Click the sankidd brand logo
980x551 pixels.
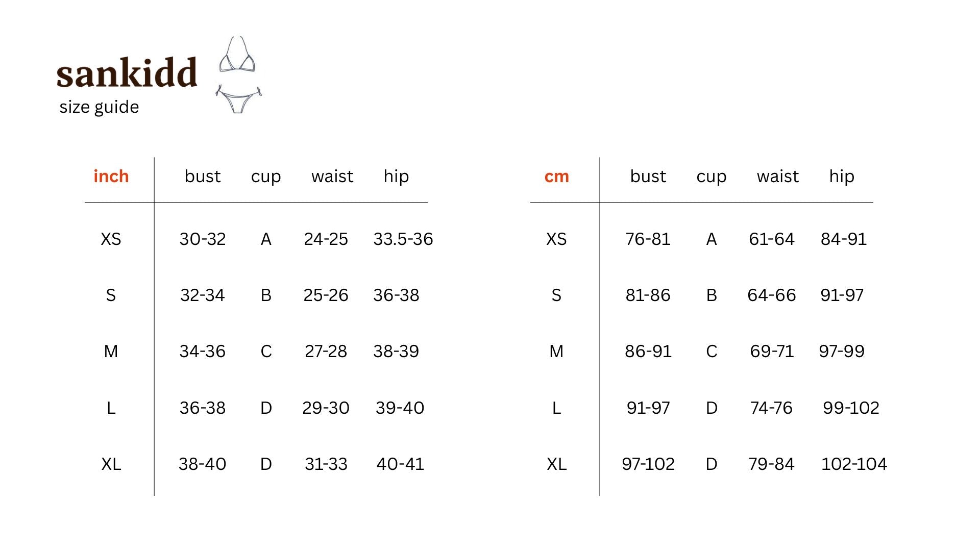[127, 73]
